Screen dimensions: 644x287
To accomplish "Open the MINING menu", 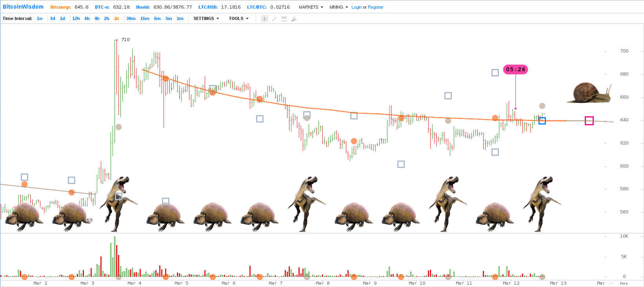I will pos(339,7).
